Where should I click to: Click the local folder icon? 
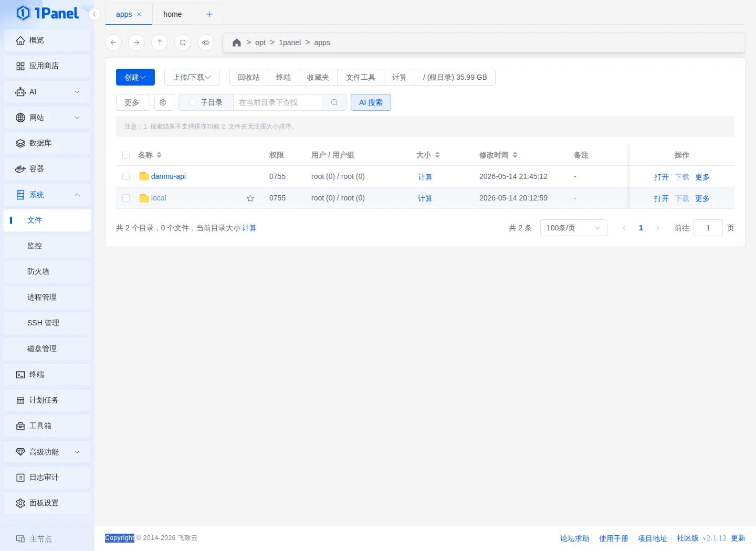point(144,198)
